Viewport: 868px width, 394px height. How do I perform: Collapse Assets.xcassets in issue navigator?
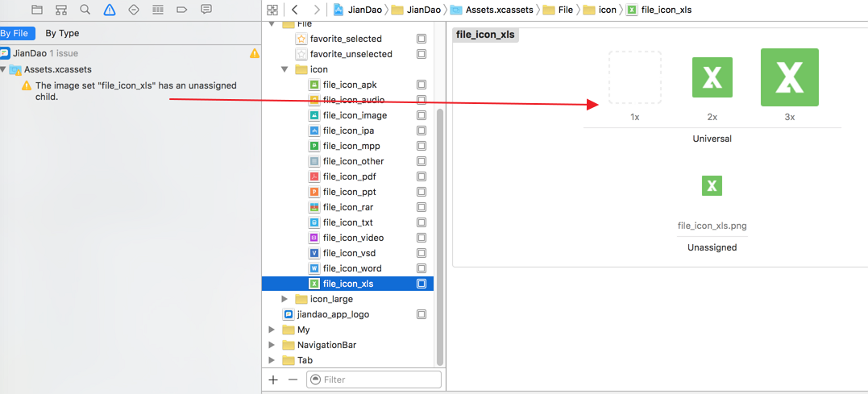click(x=4, y=70)
